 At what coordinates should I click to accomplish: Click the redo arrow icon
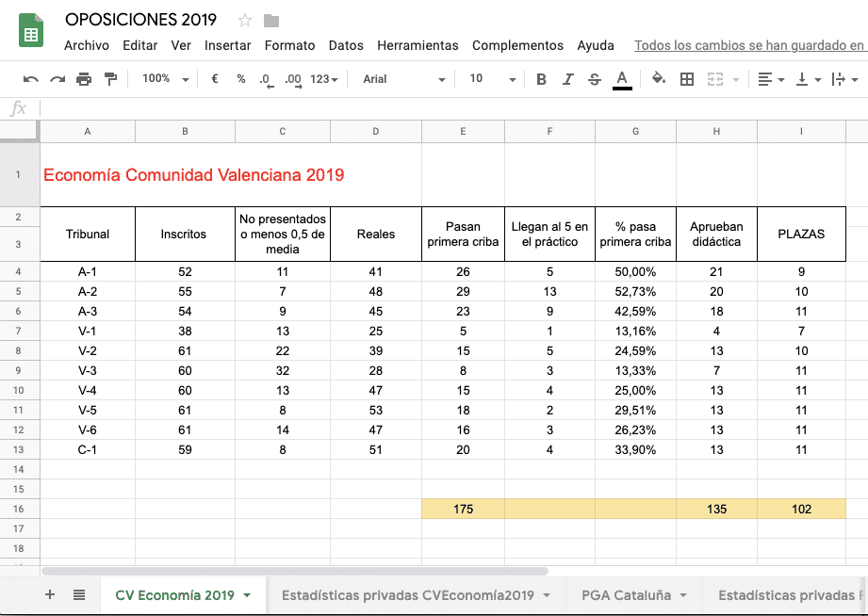57,79
